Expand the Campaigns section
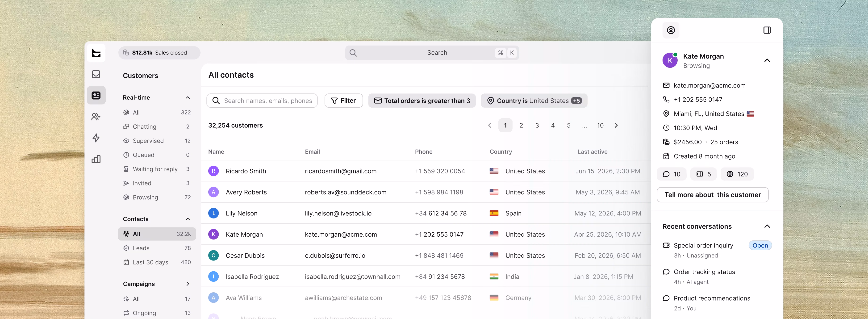 coord(188,284)
